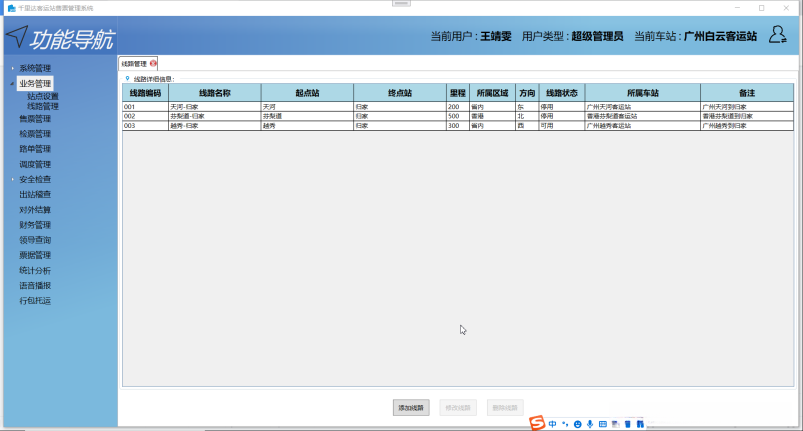Click the current station name 广州白云客运站
This screenshot has width=803, height=431.
[720, 36]
